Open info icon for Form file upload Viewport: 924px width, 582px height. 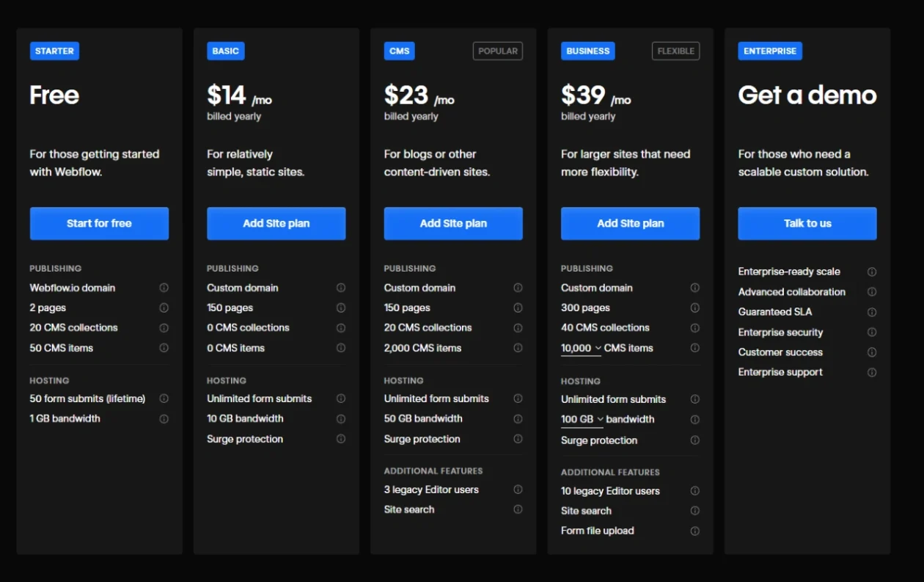[694, 531]
